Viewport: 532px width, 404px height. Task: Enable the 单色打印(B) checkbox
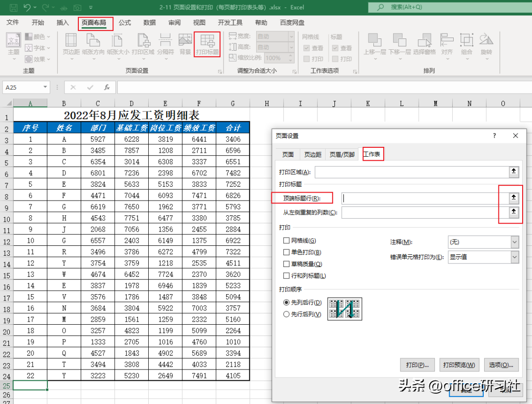pos(286,252)
